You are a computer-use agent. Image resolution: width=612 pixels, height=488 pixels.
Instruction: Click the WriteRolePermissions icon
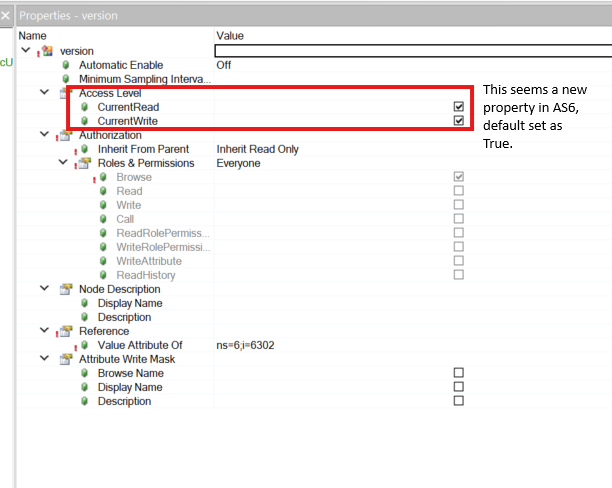pyautogui.click(x=103, y=247)
